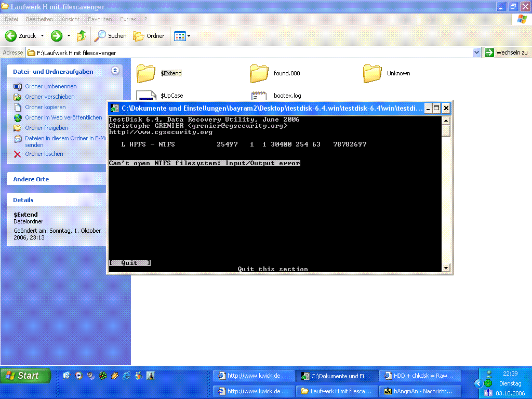532x399 pixels.
Task: Click the HPFS - NTFS partition line
Action: (x=244, y=144)
